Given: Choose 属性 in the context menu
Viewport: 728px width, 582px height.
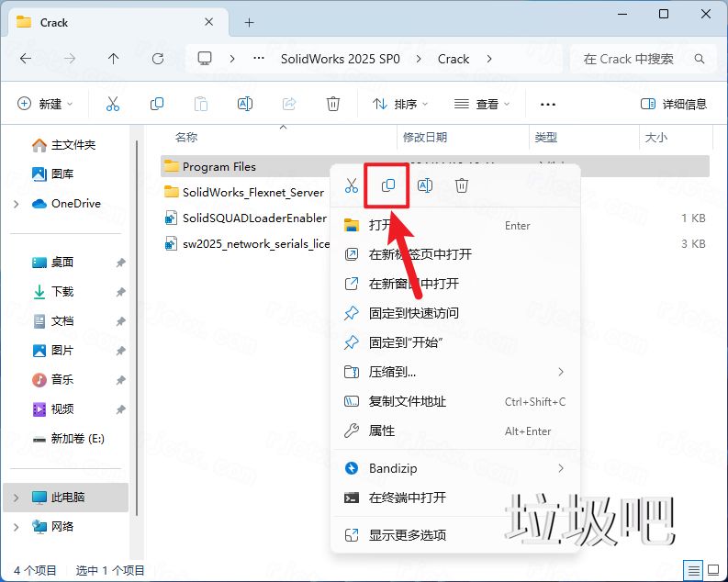Looking at the screenshot, I should coord(455,431).
